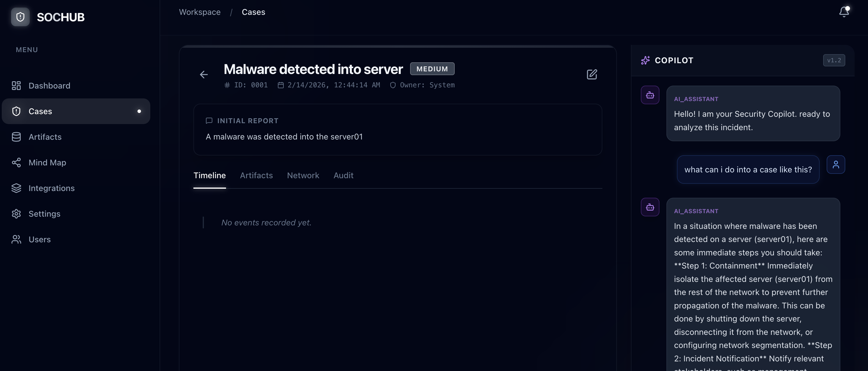Open notifications via the bell icon
This screenshot has width=868, height=371.
coord(844,12)
